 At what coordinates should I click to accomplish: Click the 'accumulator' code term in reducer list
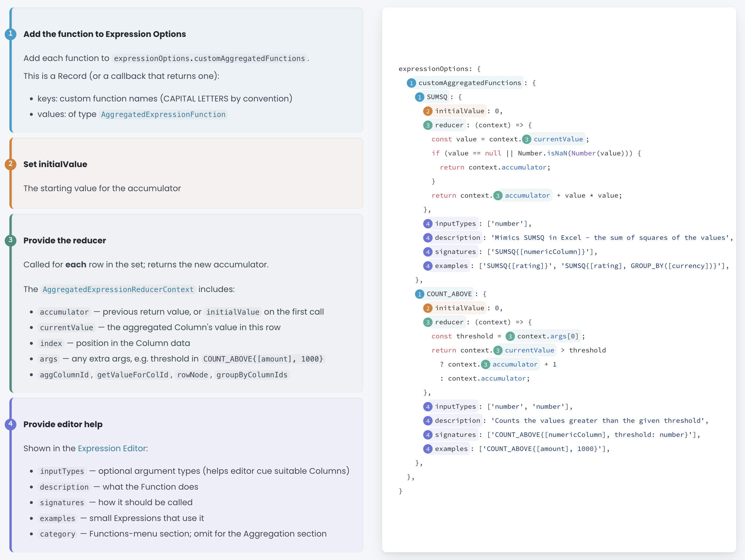[x=64, y=312]
